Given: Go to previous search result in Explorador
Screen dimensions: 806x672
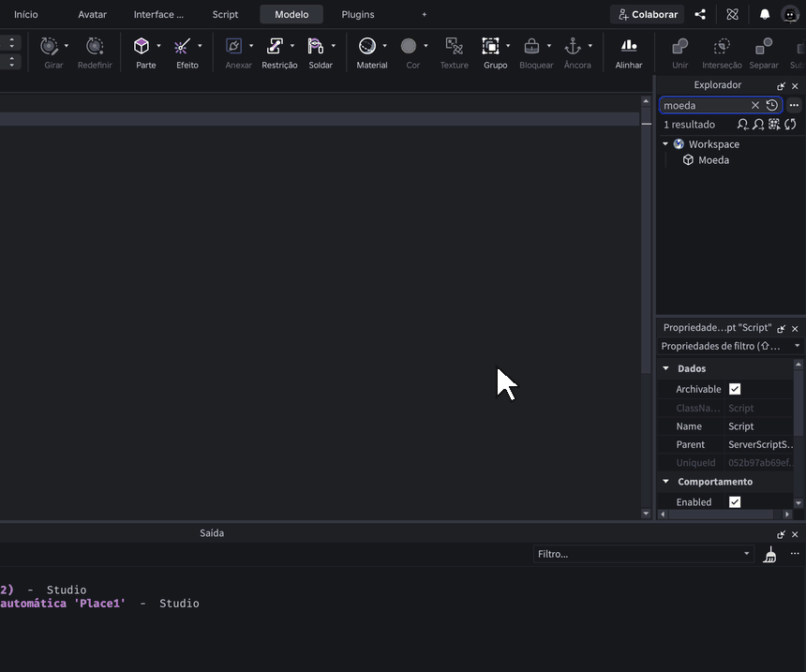Looking at the screenshot, I should [x=743, y=125].
